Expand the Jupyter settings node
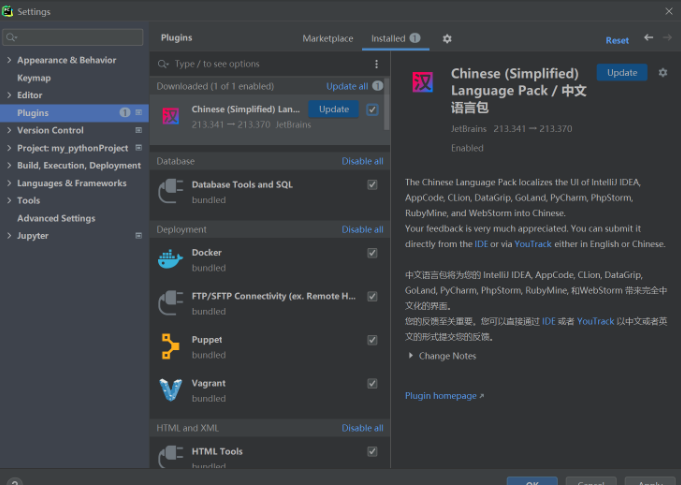The width and height of the screenshot is (681, 485). click(9, 235)
